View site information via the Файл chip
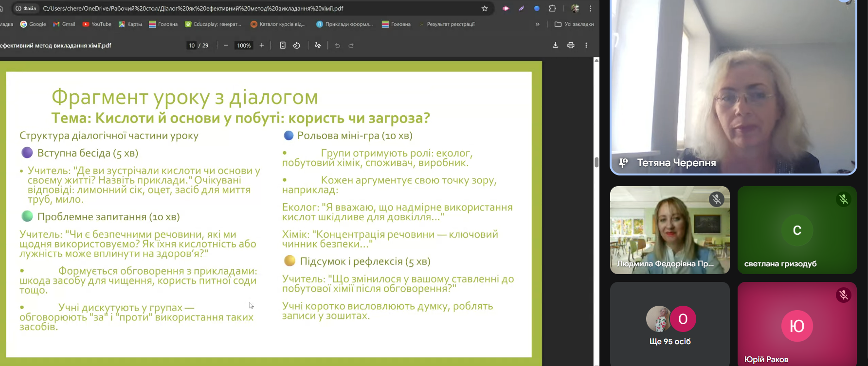868x366 pixels. tap(26, 8)
